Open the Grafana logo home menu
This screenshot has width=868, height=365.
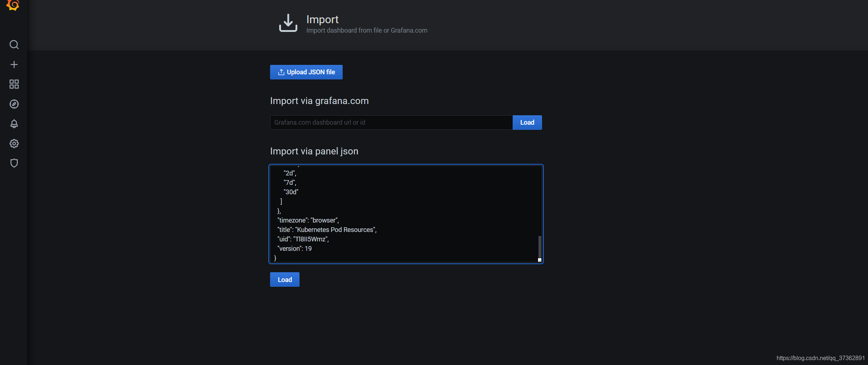[x=13, y=5]
